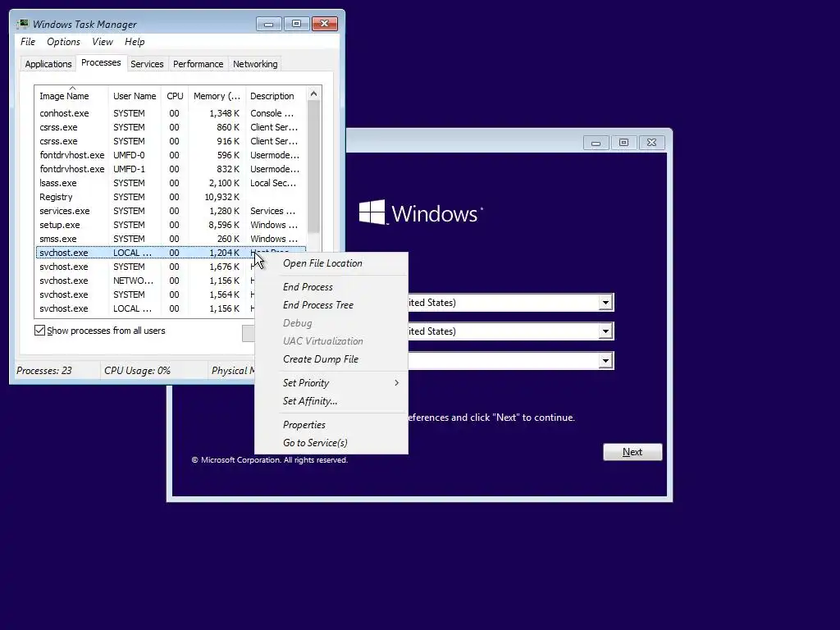Viewport: 840px width, 630px height.
Task: Switch to the Networking tab
Action: (255, 64)
